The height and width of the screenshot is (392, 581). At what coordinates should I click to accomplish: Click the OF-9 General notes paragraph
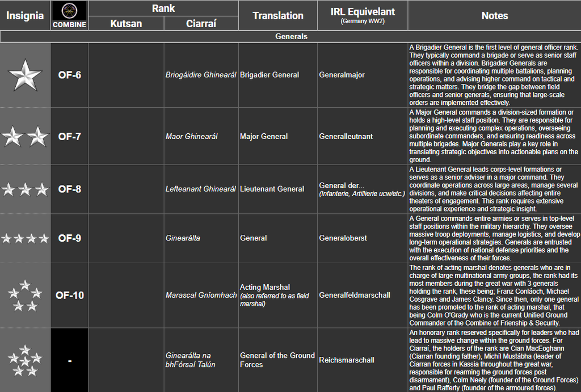(x=494, y=238)
